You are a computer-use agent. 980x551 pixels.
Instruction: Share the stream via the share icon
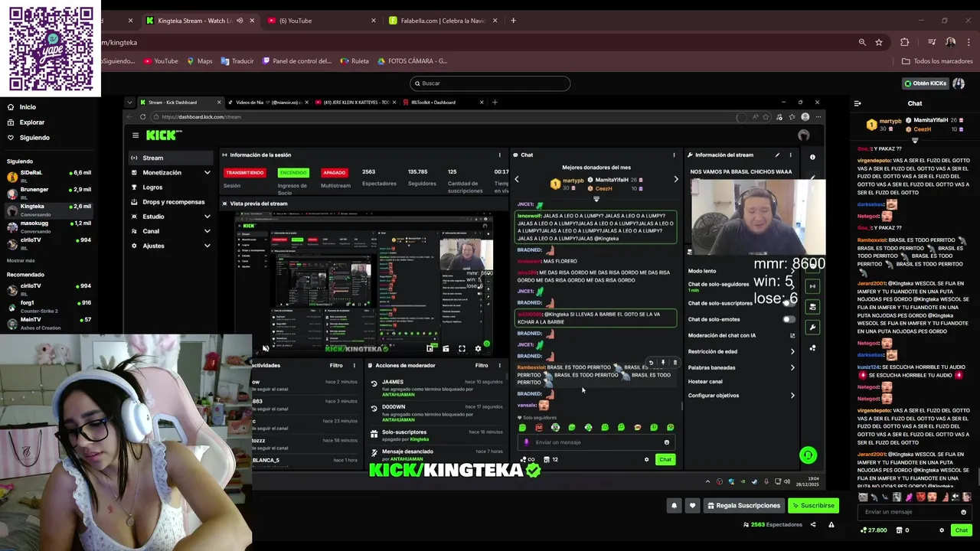pos(813,525)
